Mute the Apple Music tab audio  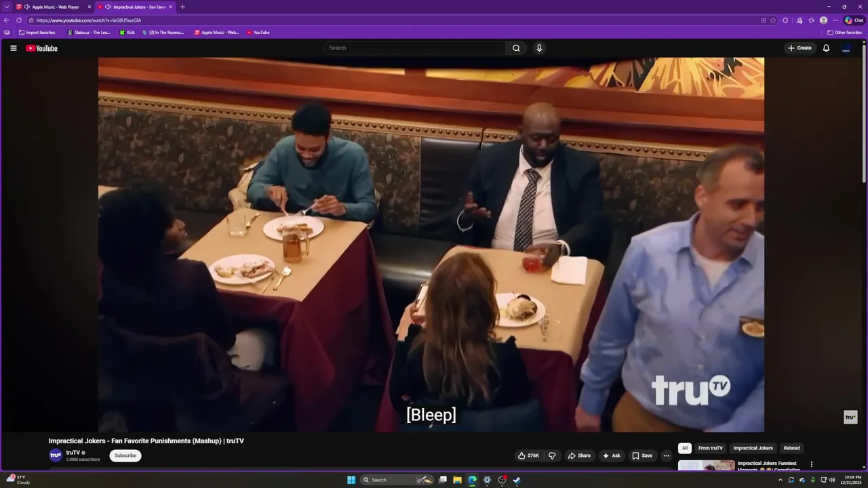click(x=26, y=7)
